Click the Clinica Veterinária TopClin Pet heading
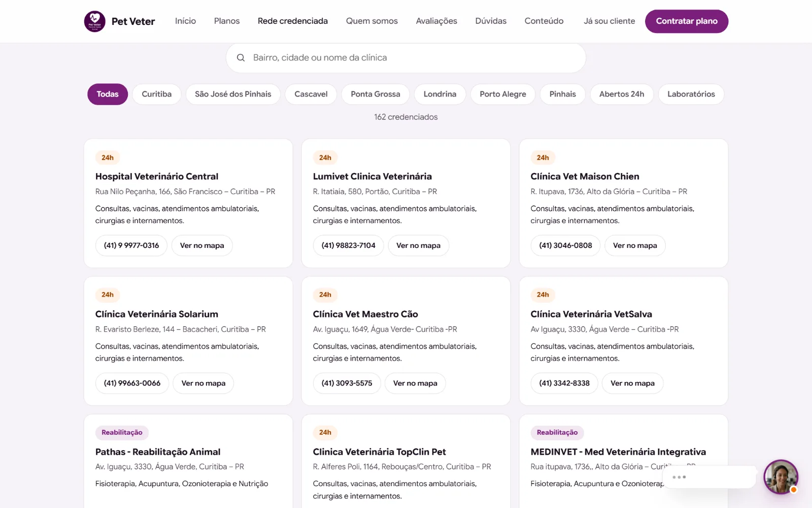 tap(380, 452)
